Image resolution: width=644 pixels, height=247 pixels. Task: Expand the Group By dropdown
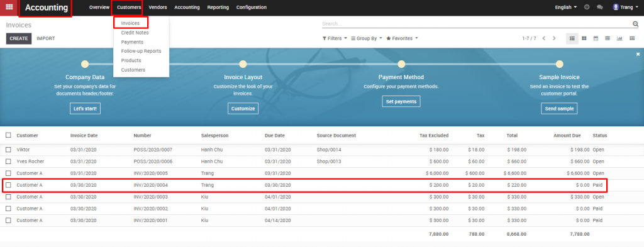coord(367,38)
